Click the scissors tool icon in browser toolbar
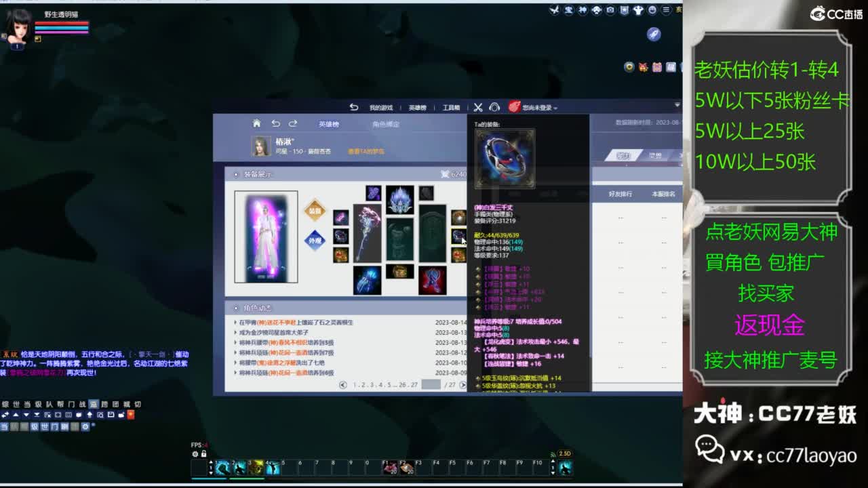868x488 pixels. point(478,106)
